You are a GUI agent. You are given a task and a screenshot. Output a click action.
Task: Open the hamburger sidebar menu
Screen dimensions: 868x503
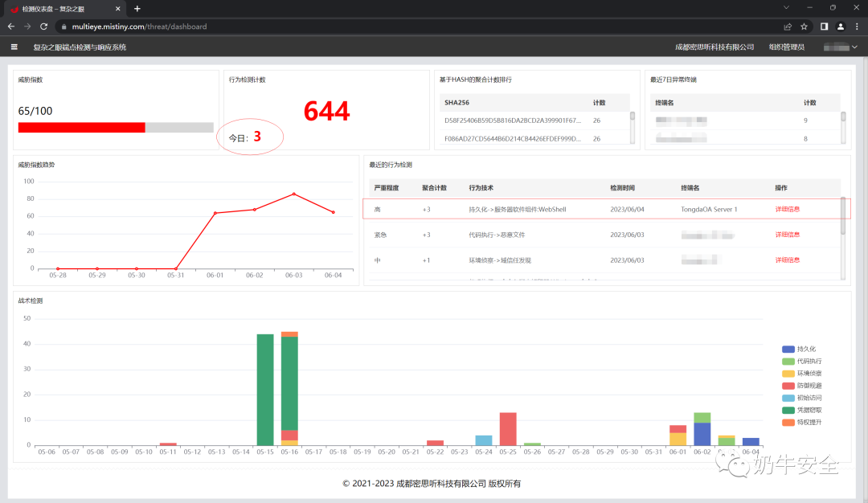click(x=14, y=47)
